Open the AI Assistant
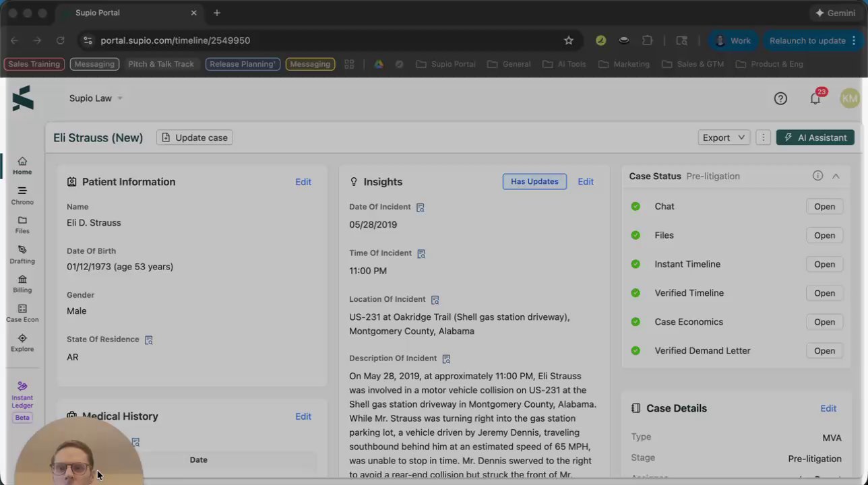The height and width of the screenshot is (485, 868). [x=815, y=137]
